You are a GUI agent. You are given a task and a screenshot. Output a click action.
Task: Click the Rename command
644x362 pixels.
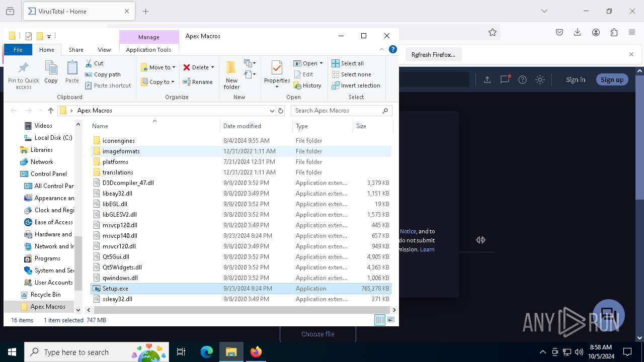click(x=197, y=82)
